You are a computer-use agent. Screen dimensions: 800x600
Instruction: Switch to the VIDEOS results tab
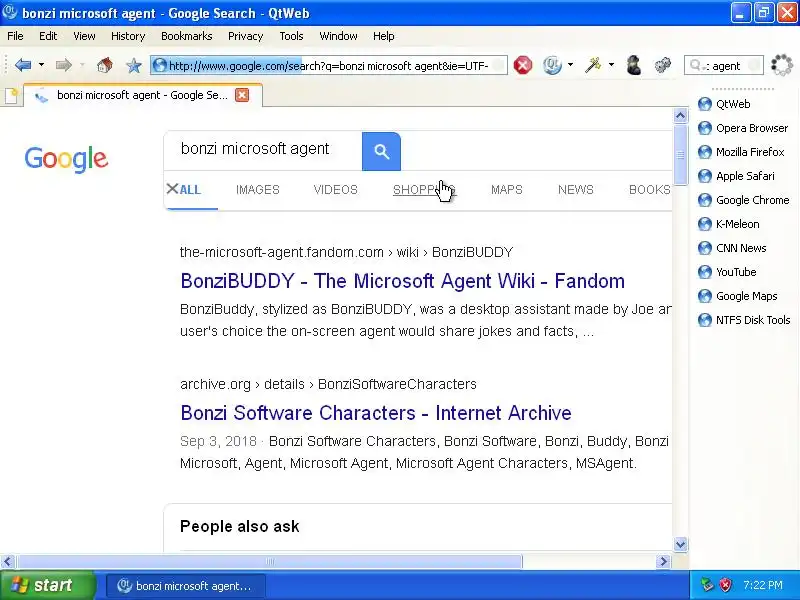click(x=335, y=190)
